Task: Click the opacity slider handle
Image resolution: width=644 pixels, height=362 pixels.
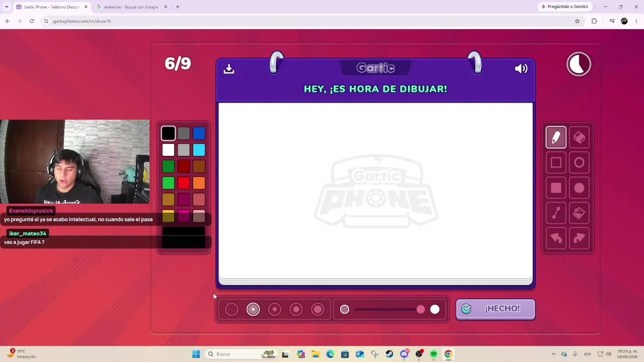Action: [421, 309]
